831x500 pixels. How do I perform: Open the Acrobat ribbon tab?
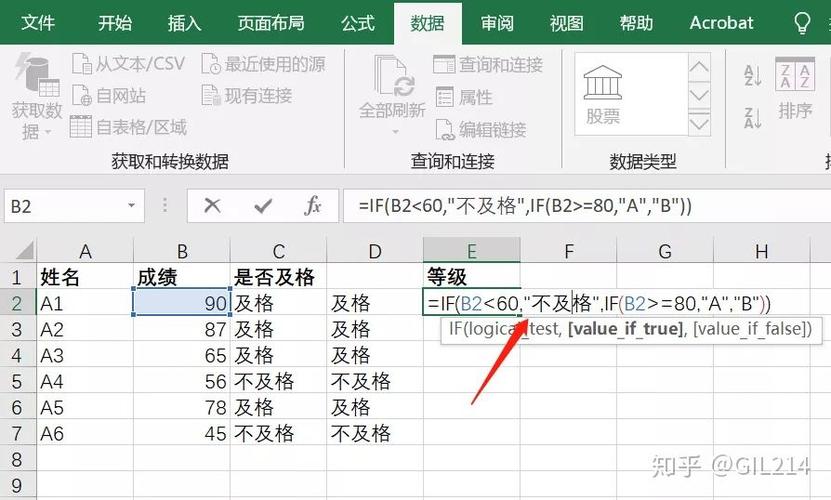click(x=721, y=23)
